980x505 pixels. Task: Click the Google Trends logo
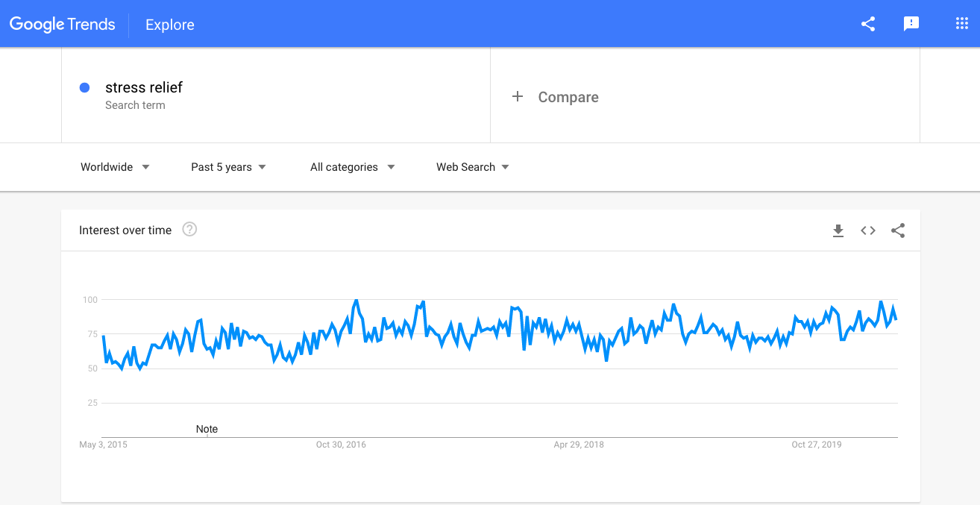62,24
